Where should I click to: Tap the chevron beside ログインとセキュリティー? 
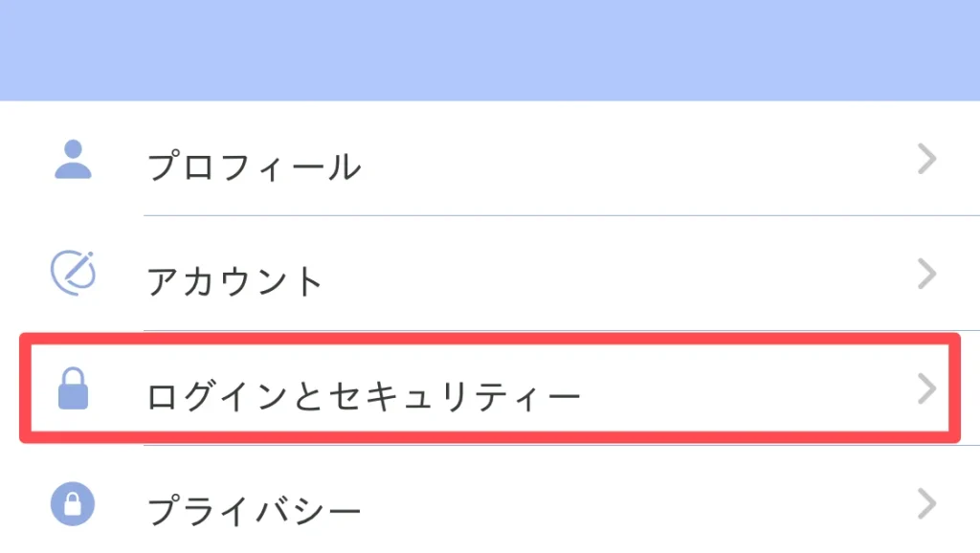[926, 388]
